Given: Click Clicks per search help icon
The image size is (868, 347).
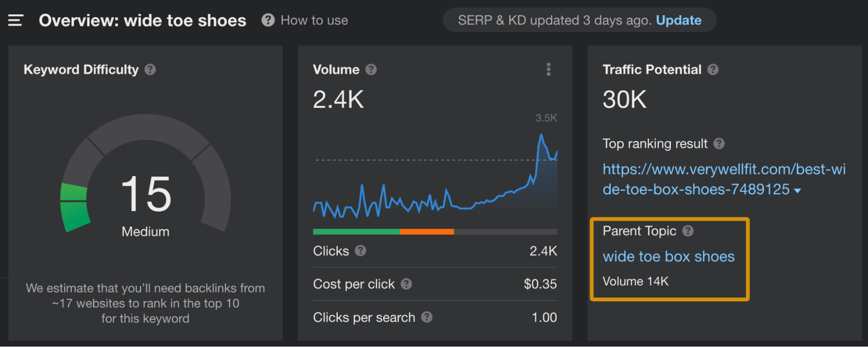Looking at the screenshot, I should (427, 317).
